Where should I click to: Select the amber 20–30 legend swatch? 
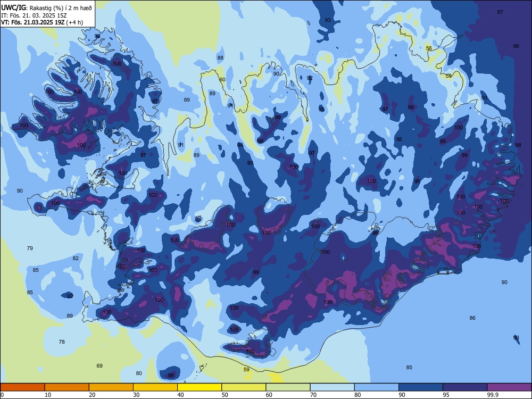(x=111, y=387)
